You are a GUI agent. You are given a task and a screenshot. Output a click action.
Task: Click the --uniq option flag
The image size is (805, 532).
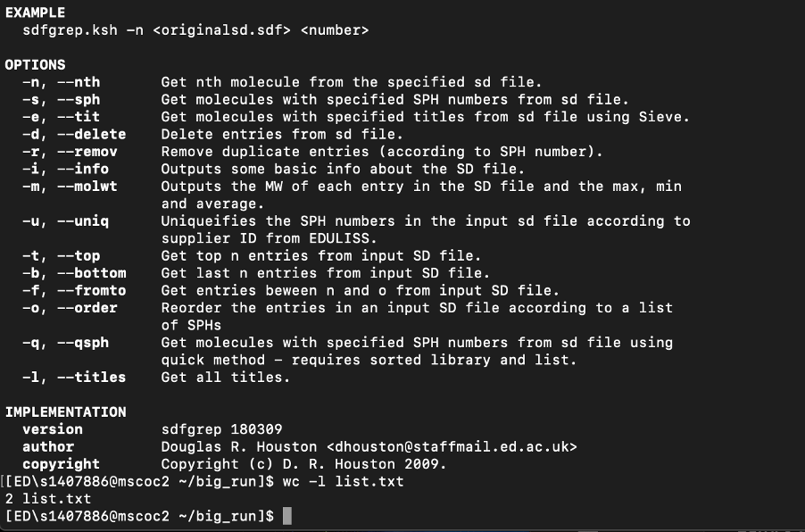click(x=84, y=220)
